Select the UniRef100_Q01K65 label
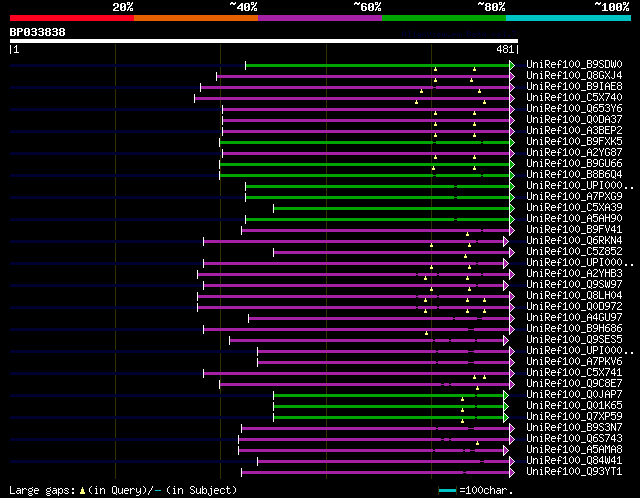640x498 pixels. click(x=574, y=406)
